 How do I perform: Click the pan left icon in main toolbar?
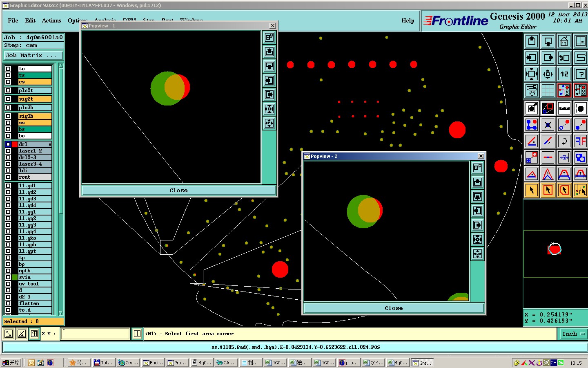[532, 58]
